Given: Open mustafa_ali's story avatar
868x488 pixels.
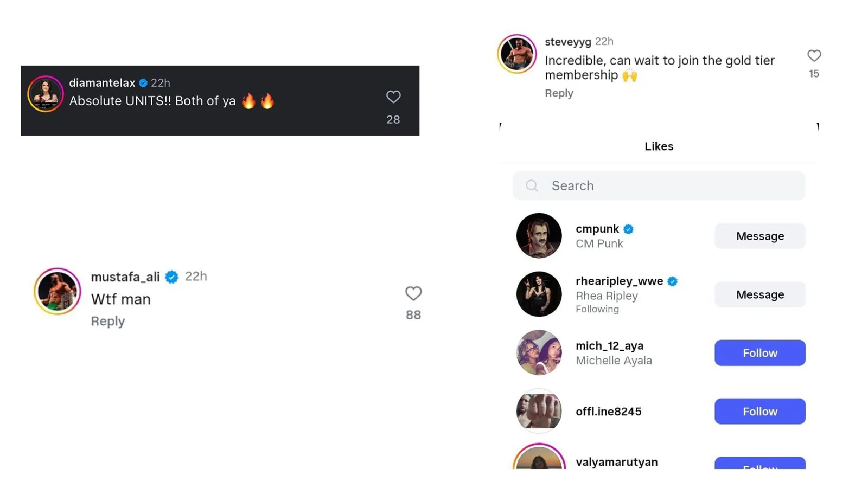Looking at the screenshot, I should pyautogui.click(x=58, y=292).
